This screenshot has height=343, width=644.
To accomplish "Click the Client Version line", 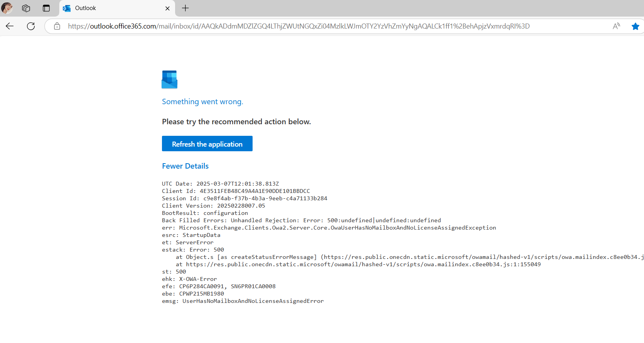I will [x=213, y=206].
